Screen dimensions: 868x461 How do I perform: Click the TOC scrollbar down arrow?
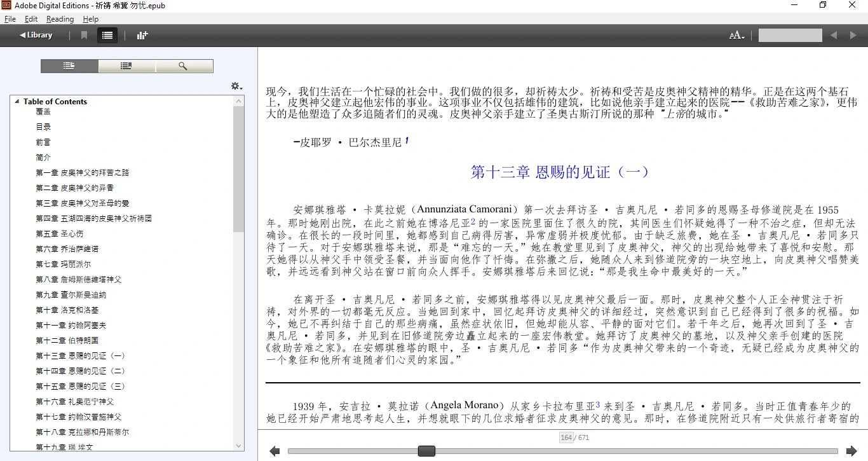239,446
